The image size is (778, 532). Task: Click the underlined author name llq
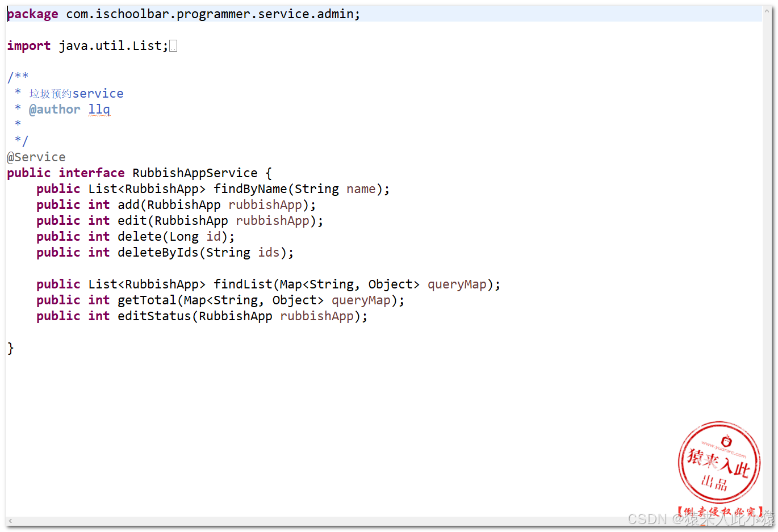[99, 110]
